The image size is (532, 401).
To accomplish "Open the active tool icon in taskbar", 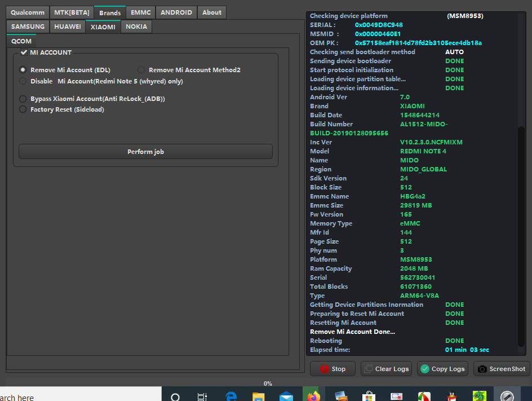I will pyautogui.click(x=507, y=395).
